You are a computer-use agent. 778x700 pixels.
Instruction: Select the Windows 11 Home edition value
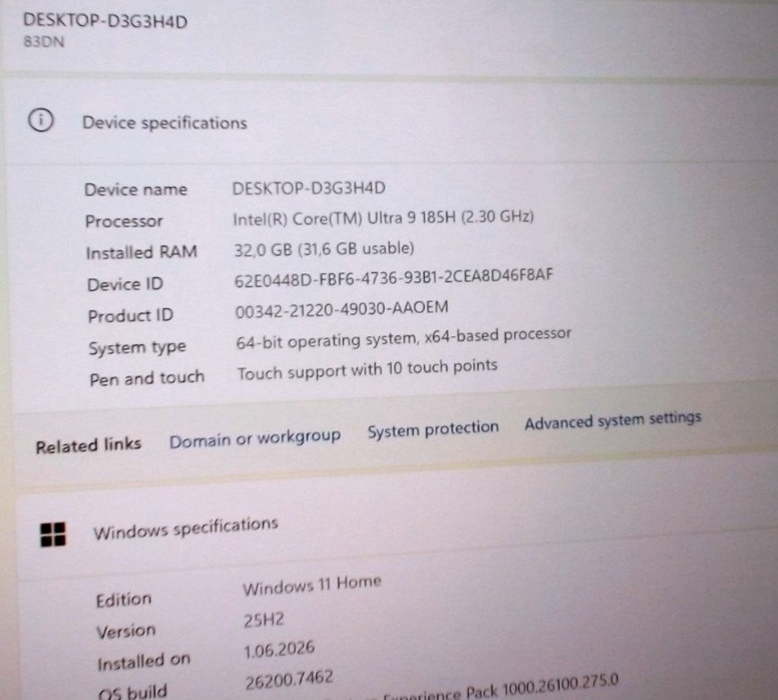[312, 584]
